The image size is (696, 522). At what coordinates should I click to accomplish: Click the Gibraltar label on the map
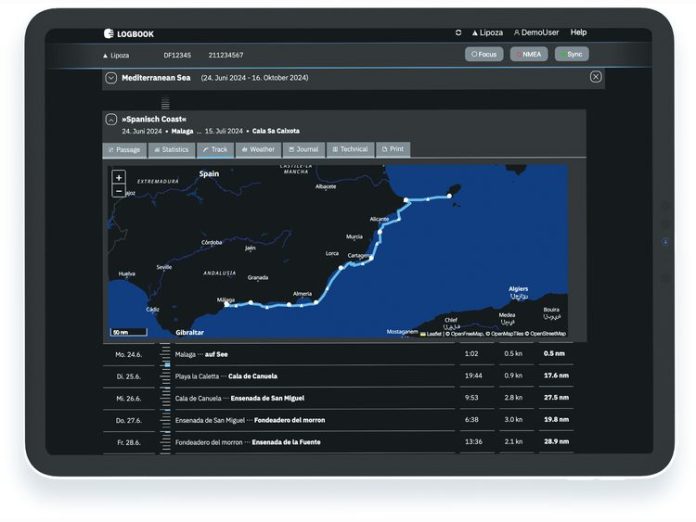[190, 332]
